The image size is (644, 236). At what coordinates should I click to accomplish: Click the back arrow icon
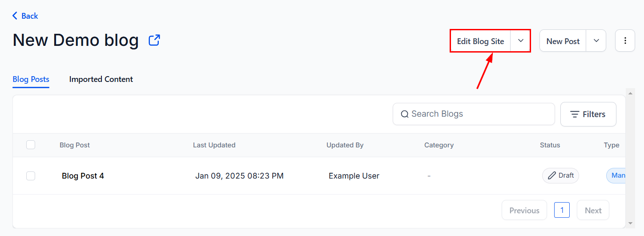point(15,16)
